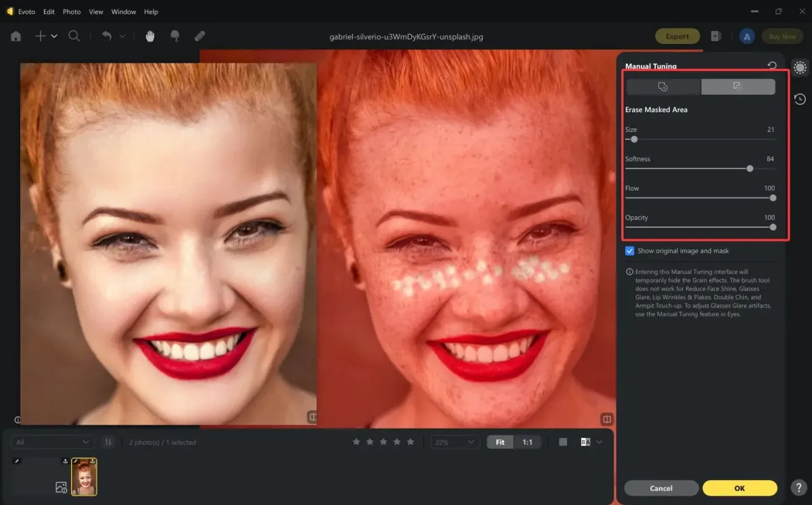
Task: Reset Manual Tuning with the circular arrow
Action: coord(772,66)
